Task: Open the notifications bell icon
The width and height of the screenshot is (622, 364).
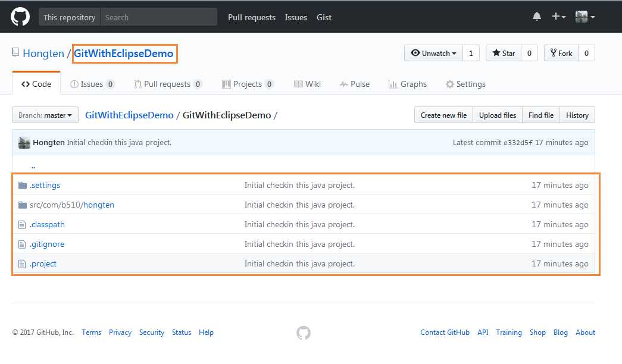Action: point(537,17)
